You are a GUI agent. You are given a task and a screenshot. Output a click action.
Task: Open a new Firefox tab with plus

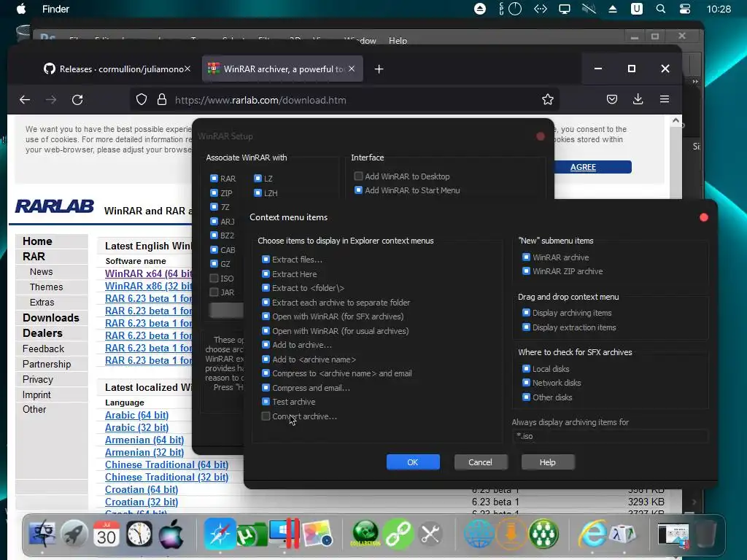pyautogui.click(x=379, y=69)
